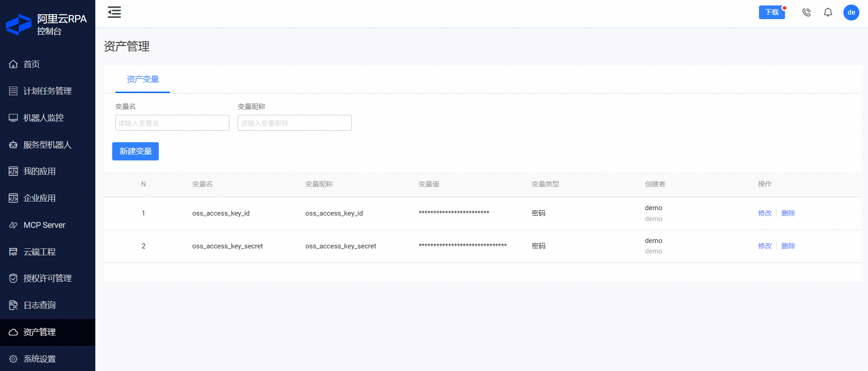Image resolution: width=868 pixels, height=371 pixels.
Task: Click the link icon beside MCP Server
Action: point(13,225)
